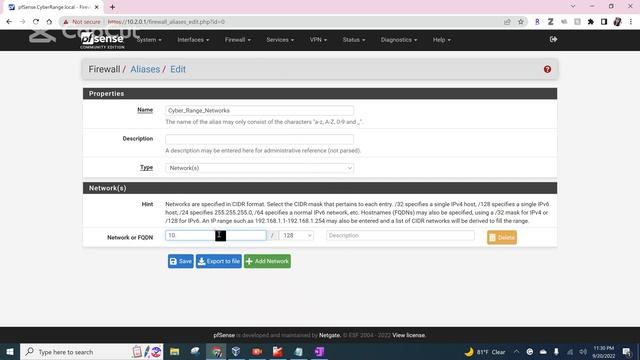Bookmark this page with star icon
640x360 pixels.
521,22
